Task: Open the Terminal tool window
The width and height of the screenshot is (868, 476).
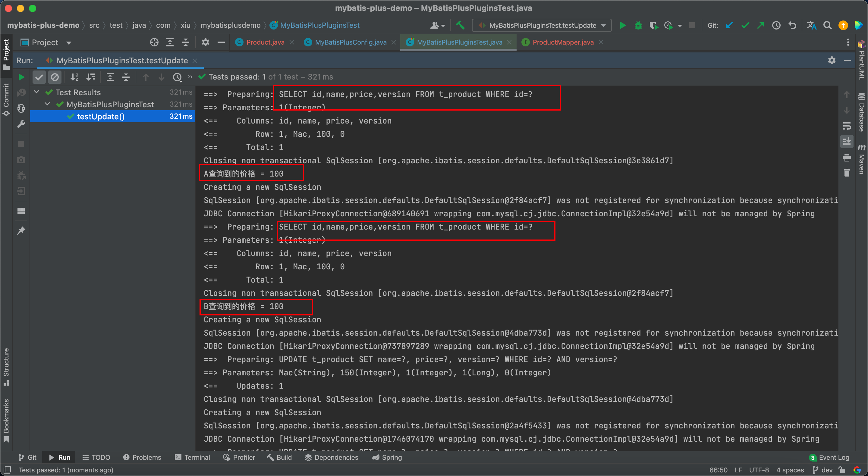Action: (192, 457)
